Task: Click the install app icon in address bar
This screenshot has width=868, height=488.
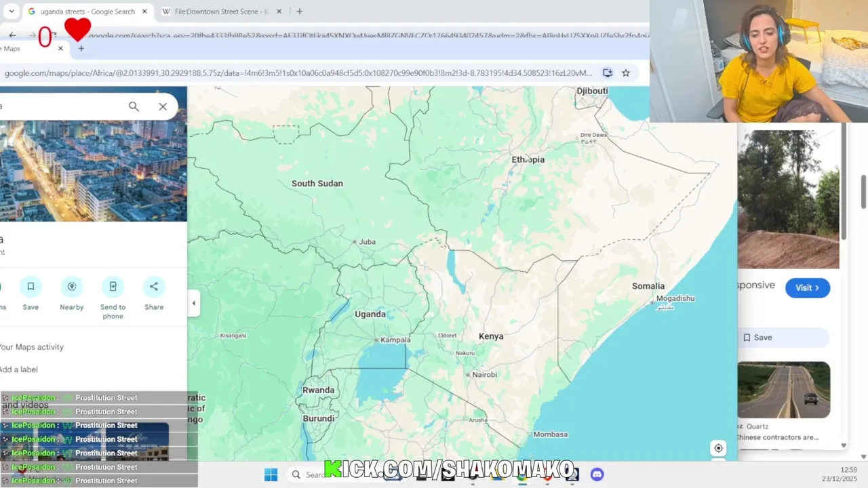Action: point(608,73)
